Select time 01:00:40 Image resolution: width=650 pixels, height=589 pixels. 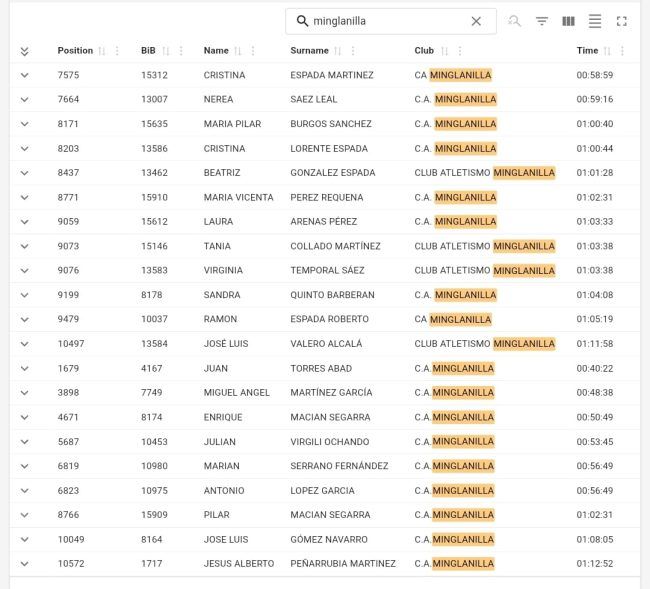594,124
